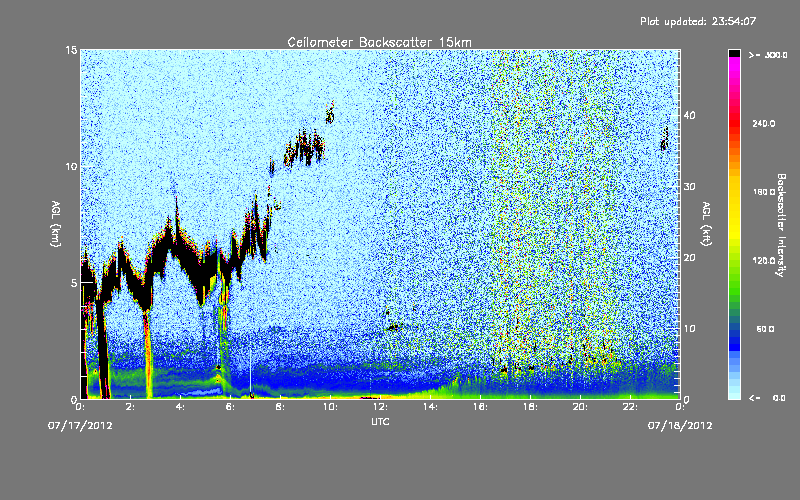Click the 30 tick on the kft axis
The width and height of the screenshot is (800, 500).
(x=689, y=187)
